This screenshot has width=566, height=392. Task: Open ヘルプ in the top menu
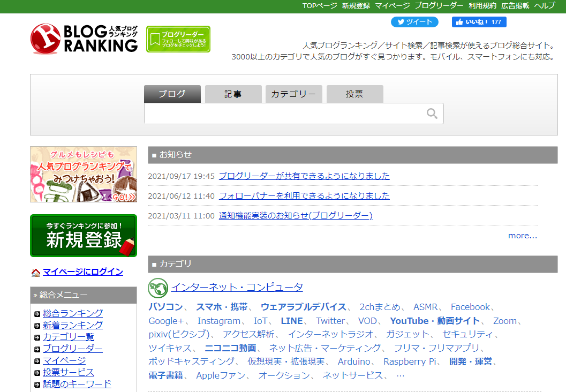click(x=545, y=5)
